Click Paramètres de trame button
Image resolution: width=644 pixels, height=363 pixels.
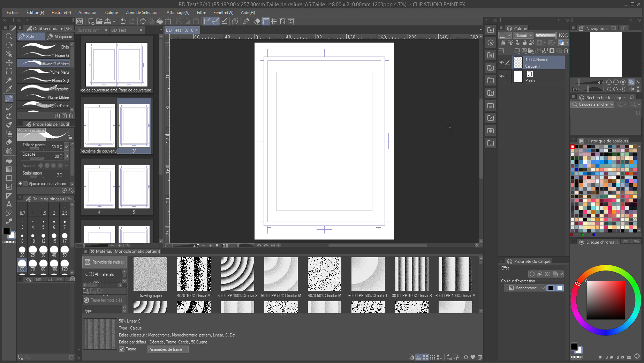[168, 349]
